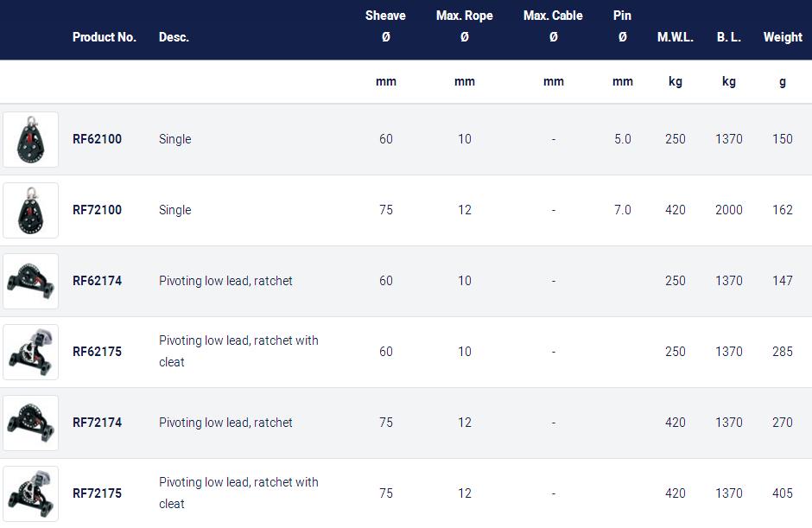This screenshot has width=812, height=528.
Task: Open the RF62100 single block thumbnail
Action: 30,139
